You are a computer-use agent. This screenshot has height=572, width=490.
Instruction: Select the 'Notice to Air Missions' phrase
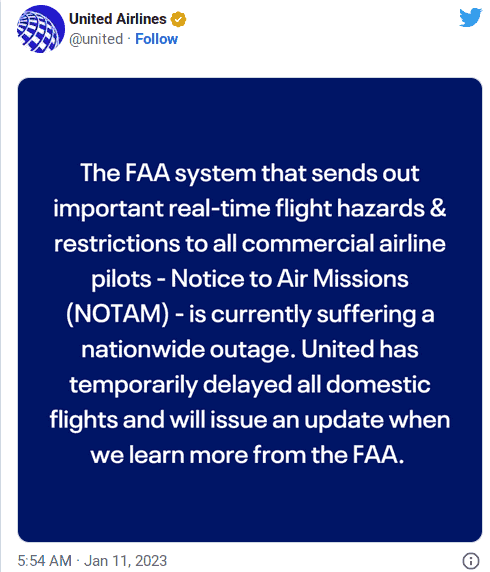point(290,279)
